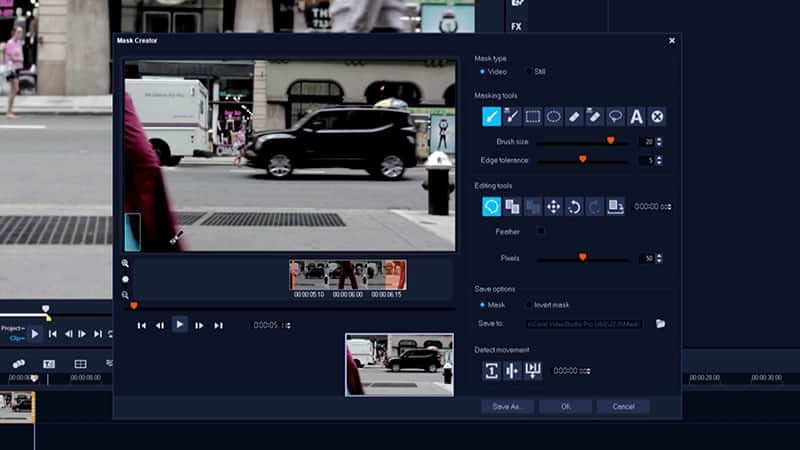Click the Clear mask icon
The width and height of the screenshot is (800, 450).
[657, 116]
